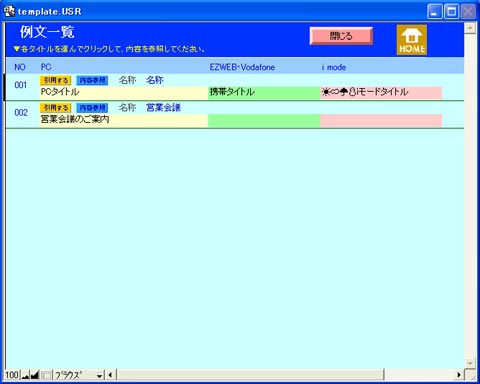Click 引用する for record 002
Image resolution: width=480 pixels, height=384 pixels.
click(56, 108)
